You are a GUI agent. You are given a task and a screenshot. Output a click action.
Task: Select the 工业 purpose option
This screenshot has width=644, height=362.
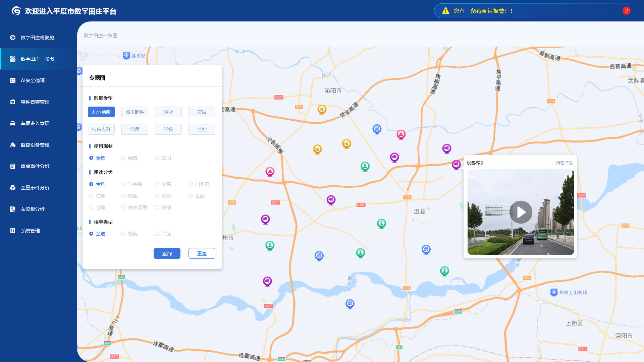tap(197, 196)
